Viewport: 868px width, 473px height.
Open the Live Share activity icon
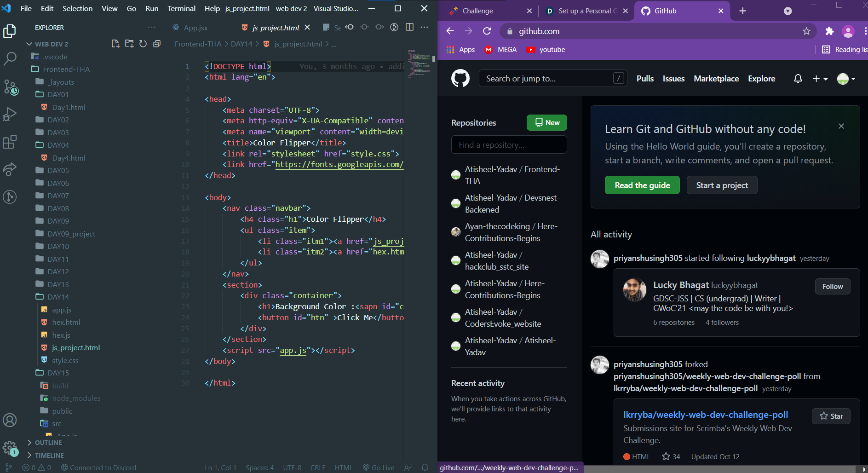click(10, 169)
